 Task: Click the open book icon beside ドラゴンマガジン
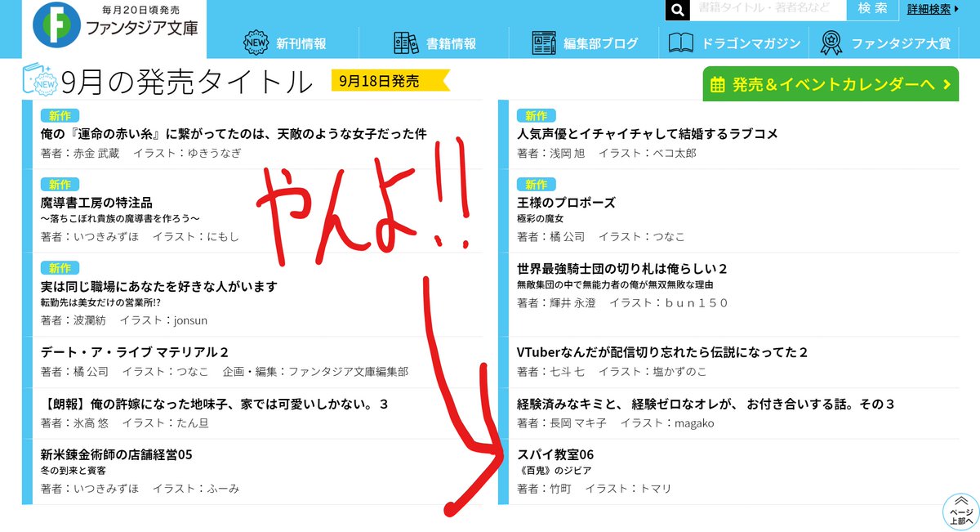[681, 42]
